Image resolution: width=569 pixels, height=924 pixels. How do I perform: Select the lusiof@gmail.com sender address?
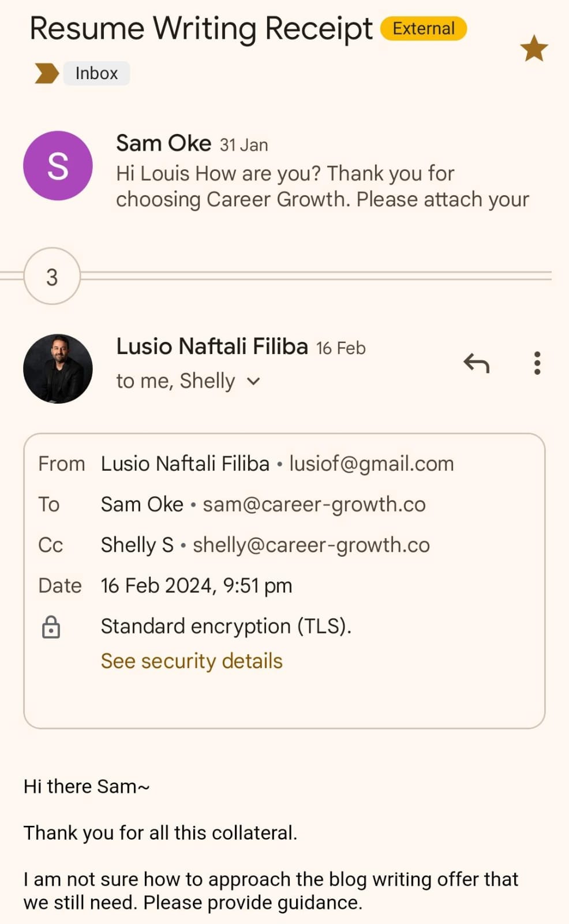tap(372, 464)
